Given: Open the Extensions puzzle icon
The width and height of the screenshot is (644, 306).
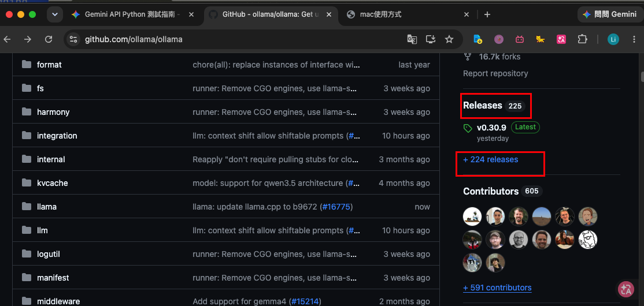Looking at the screenshot, I should [582, 39].
